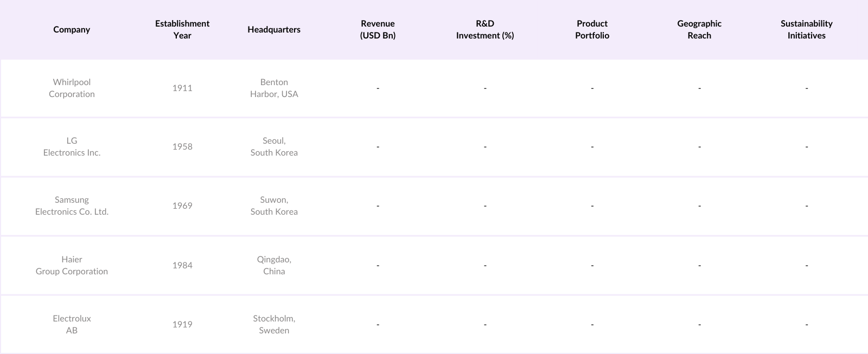The height and width of the screenshot is (354, 868).
Task: Click the Sustainability Initiatives header
Action: [x=806, y=29]
